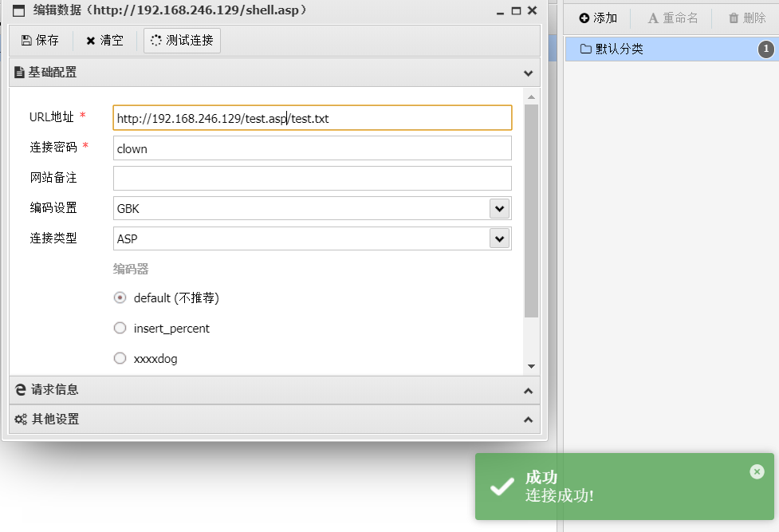Click the 重命名 rename button
This screenshot has height=532, width=779.
click(673, 18)
